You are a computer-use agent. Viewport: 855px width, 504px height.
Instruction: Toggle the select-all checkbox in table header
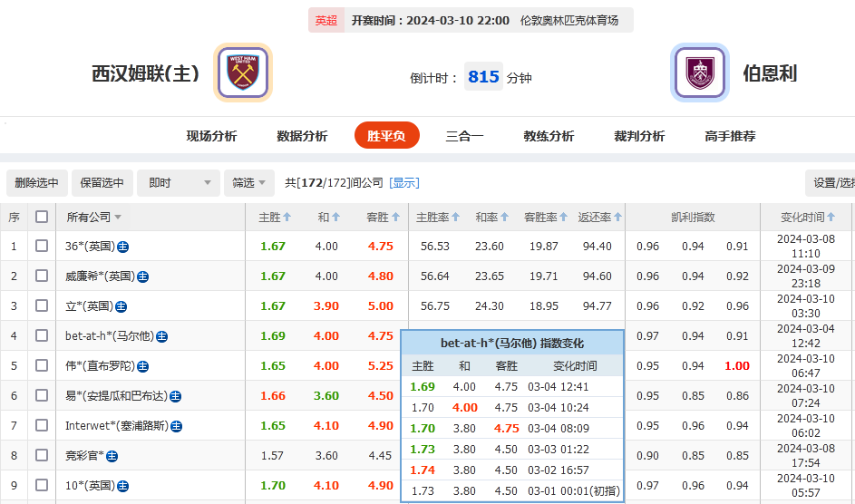coord(42,217)
